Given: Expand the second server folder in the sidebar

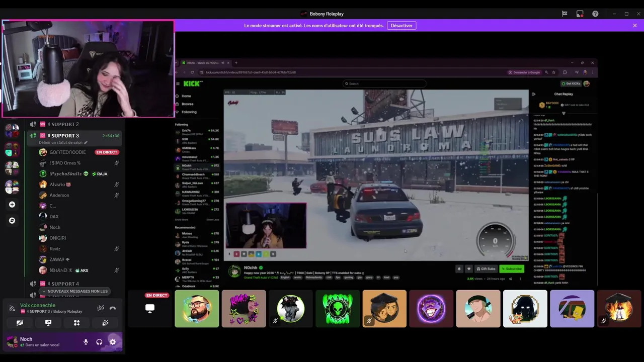Looking at the screenshot, I should [12, 149].
